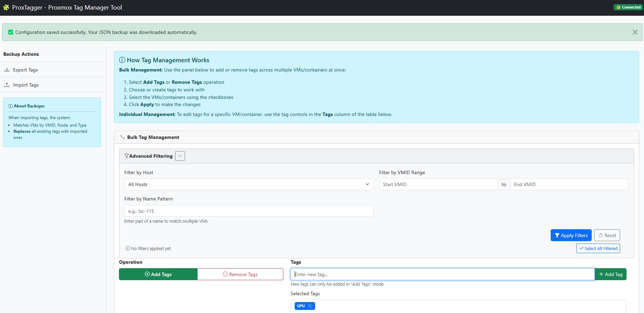Image resolution: width=644 pixels, height=313 pixels.
Task: Click the Connected status badge lock icon
Action: tap(619, 7)
